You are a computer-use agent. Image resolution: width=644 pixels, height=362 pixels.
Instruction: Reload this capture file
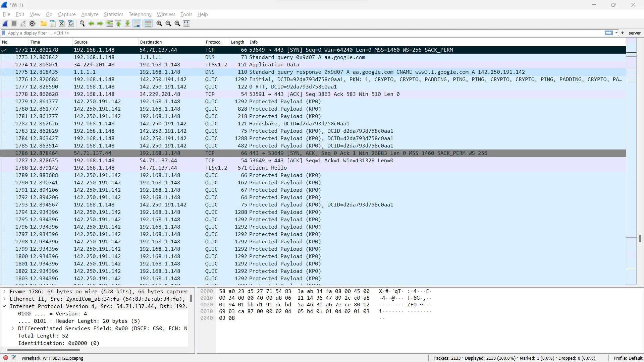click(71, 23)
